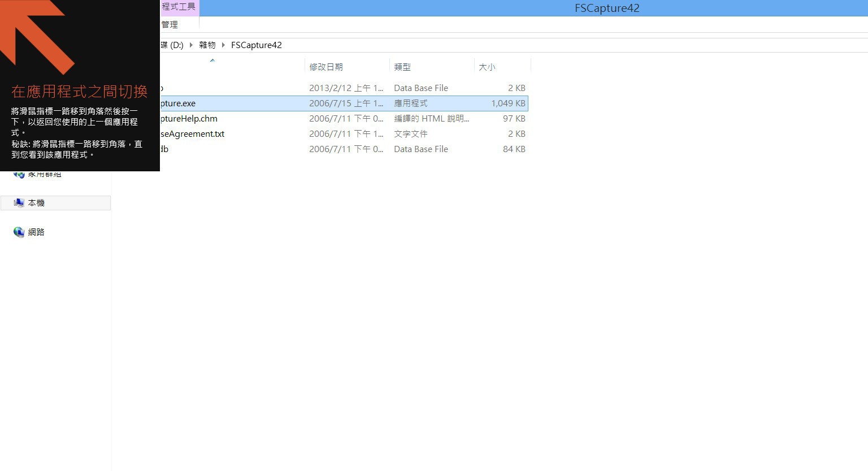Click the 1,049 KB size cell
Image resolution: width=868 pixels, height=471 pixels.
click(508, 103)
